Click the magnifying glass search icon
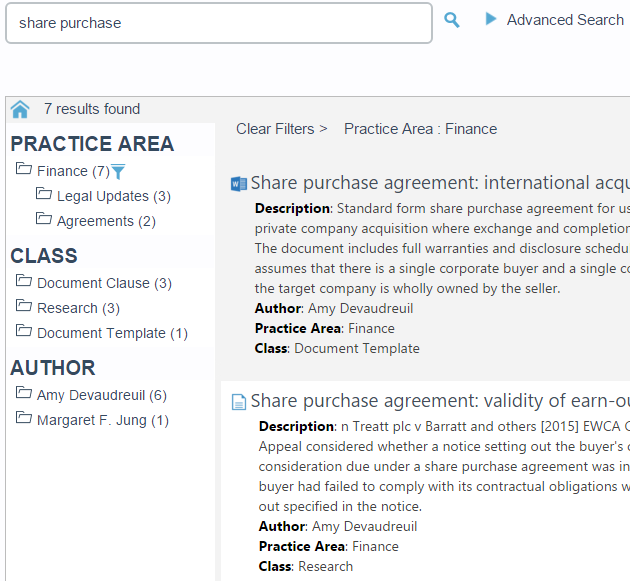Viewport: 630px width, 581px height. click(452, 20)
